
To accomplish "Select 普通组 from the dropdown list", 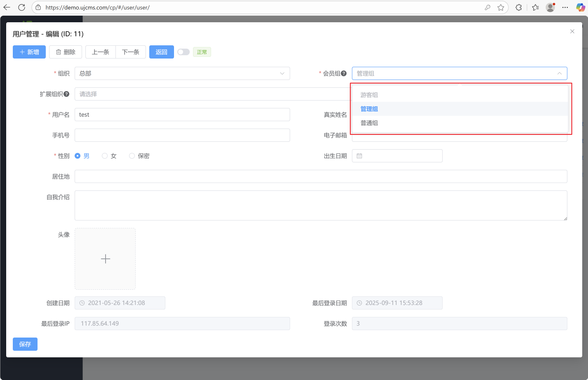I will [369, 123].
